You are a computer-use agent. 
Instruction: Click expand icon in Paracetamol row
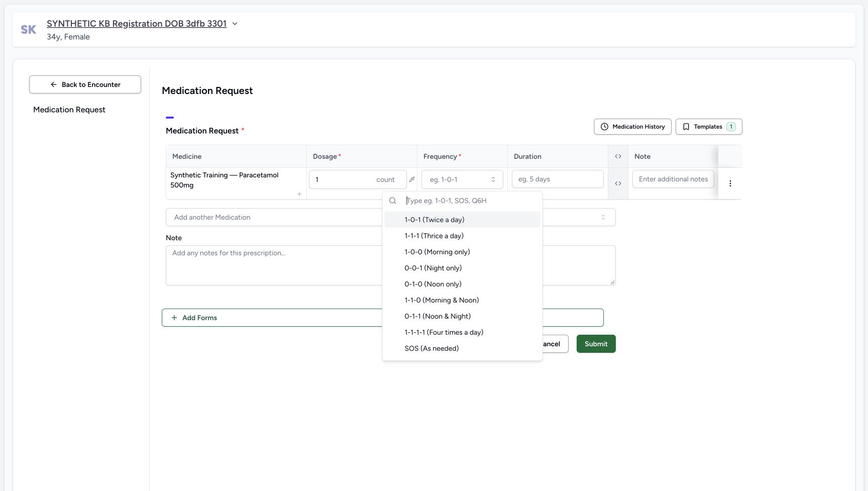618,183
